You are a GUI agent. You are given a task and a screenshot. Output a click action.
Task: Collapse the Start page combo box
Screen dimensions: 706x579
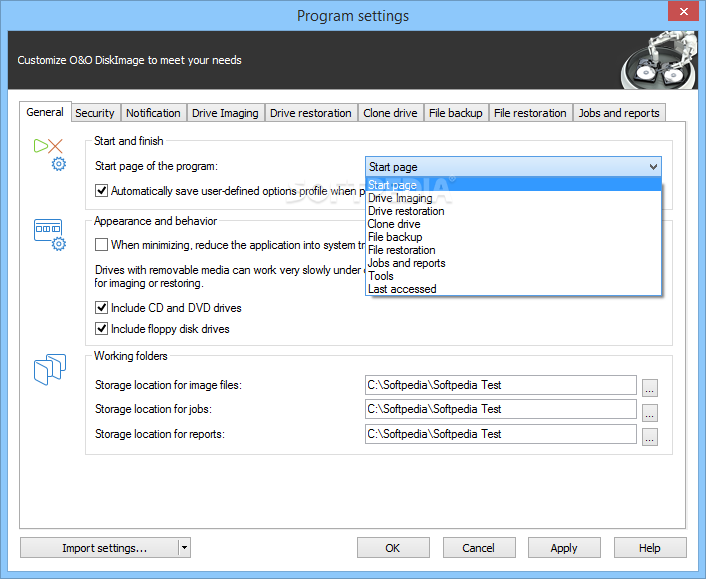pyautogui.click(x=653, y=167)
